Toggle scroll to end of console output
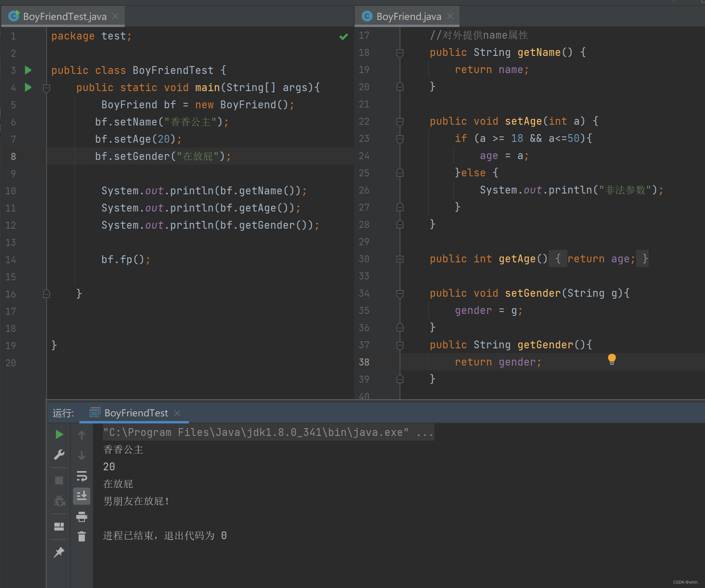This screenshot has height=588, width=705. click(x=82, y=496)
